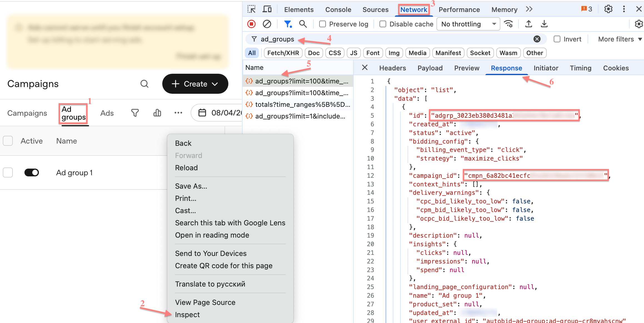This screenshot has height=323, width=644.
Task: Open the three-dot more options in campaigns toolbar
Action: [178, 113]
